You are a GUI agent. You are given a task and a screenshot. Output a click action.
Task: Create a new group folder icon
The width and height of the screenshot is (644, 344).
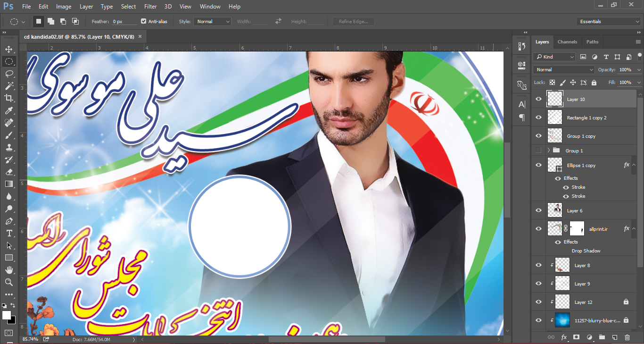coord(602,337)
